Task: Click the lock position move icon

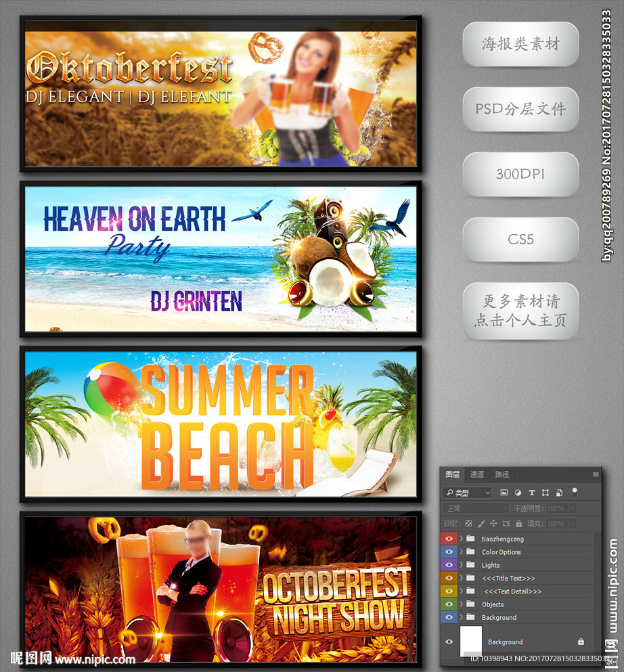Action: tap(493, 524)
